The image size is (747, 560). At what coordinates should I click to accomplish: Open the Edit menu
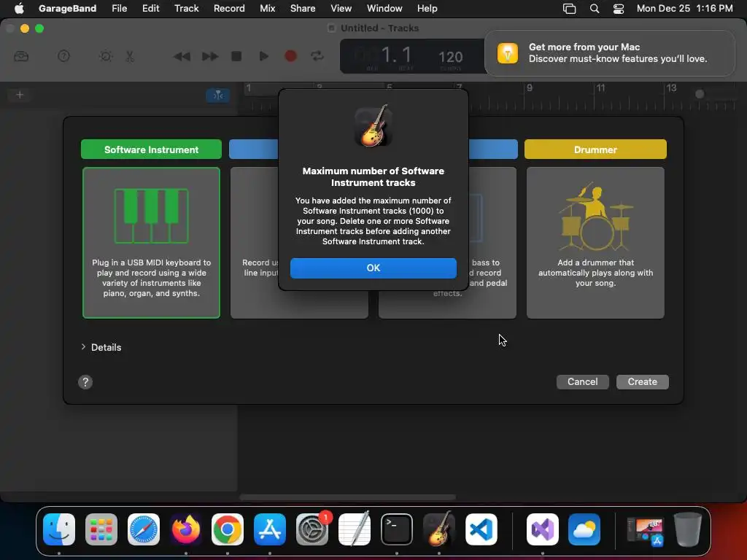coord(150,8)
